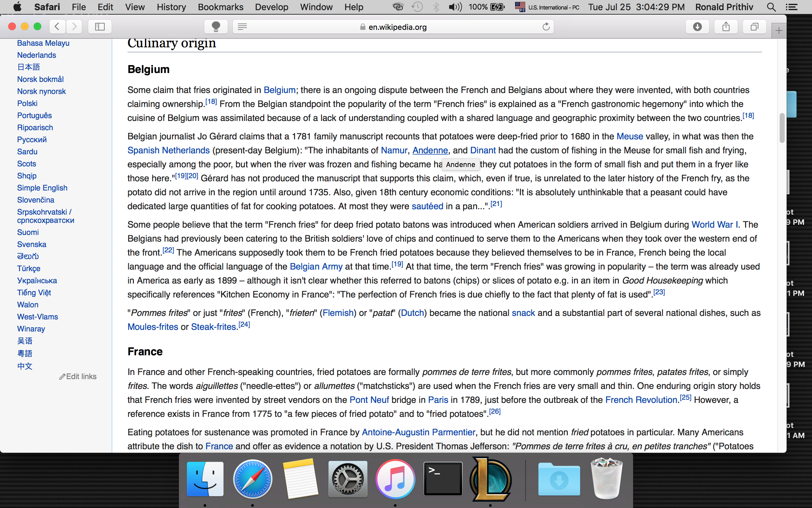Open a new tab with plus button
This screenshot has width=812, height=508.
779,31
